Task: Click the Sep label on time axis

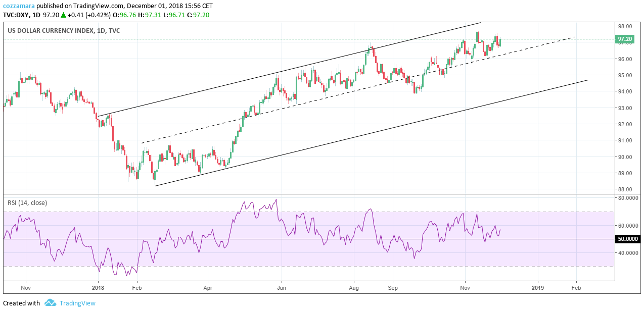Action: click(393, 287)
